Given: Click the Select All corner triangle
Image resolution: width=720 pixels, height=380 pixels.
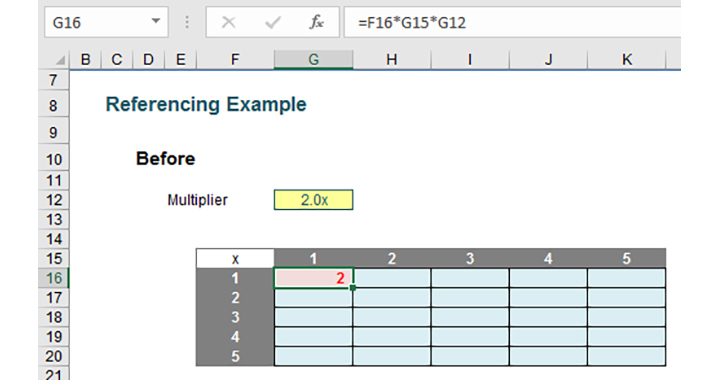Looking at the screenshot, I should click(x=61, y=60).
